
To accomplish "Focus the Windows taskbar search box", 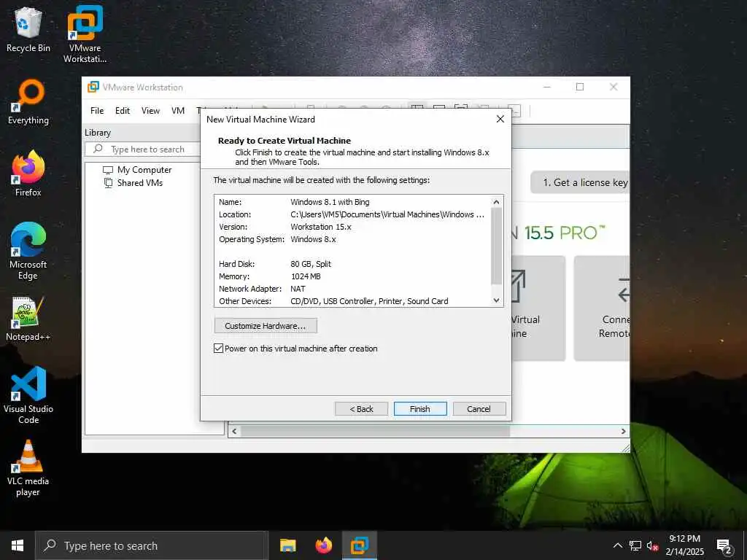I will point(152,545).
